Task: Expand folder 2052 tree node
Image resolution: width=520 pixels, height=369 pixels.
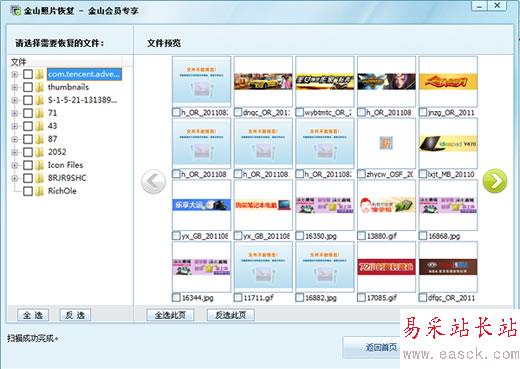Action: (x=14, y=152)
